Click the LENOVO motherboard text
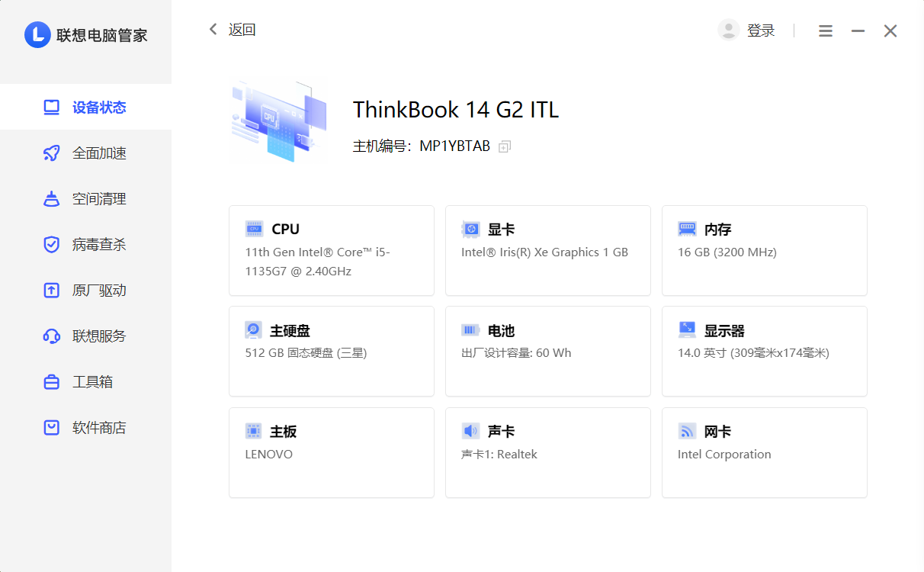Image resolution: width=924 pixels, height=572 pixels. coord(269,455)
